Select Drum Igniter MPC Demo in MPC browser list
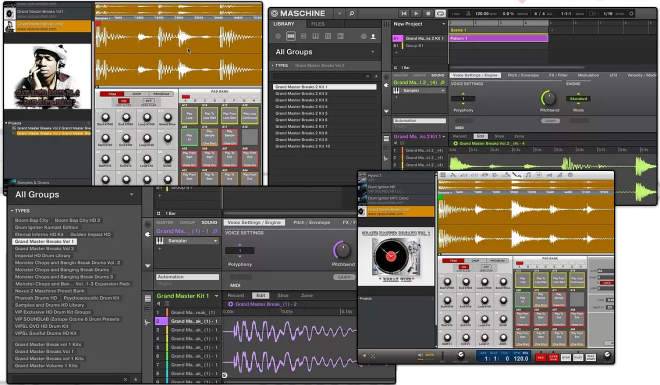The height and width of the screenshot is (385, 660). click(396, 199)
